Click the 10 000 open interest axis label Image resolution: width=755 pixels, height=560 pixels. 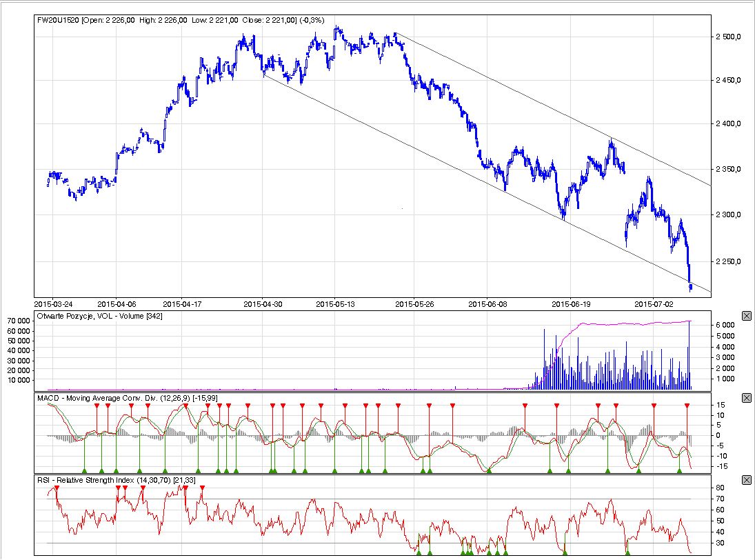point(19,381)
